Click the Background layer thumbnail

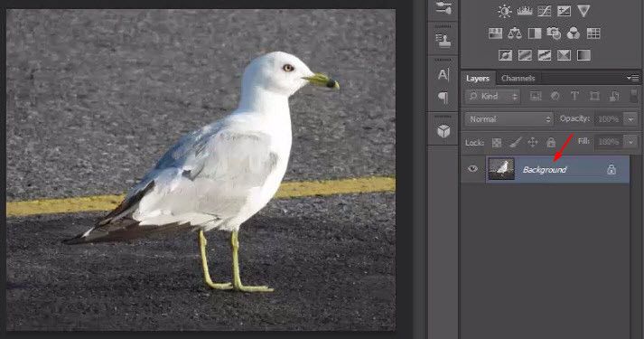[x=501, y=169]
